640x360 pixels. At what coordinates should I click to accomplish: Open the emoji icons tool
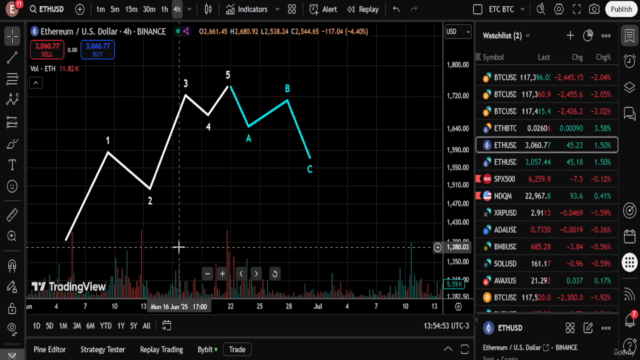(12, 186)
